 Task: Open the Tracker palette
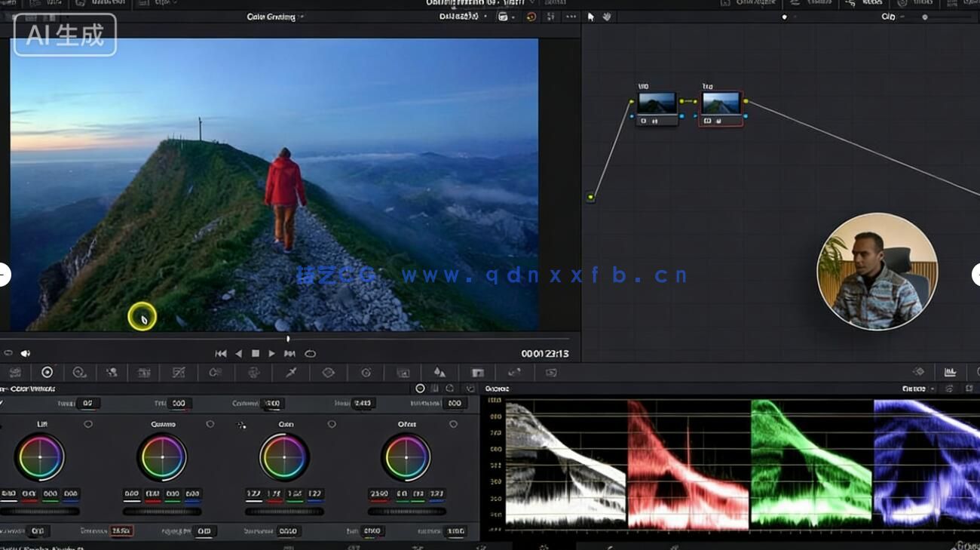(x=365, y=373)
